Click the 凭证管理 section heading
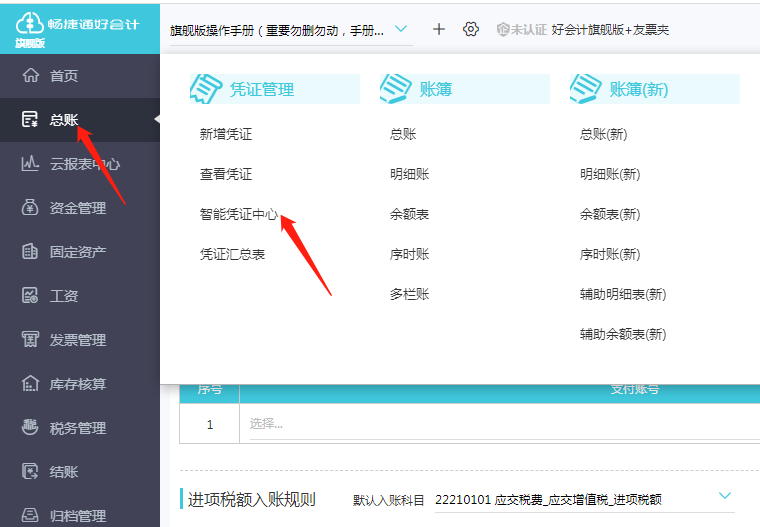 pos(262,89)
